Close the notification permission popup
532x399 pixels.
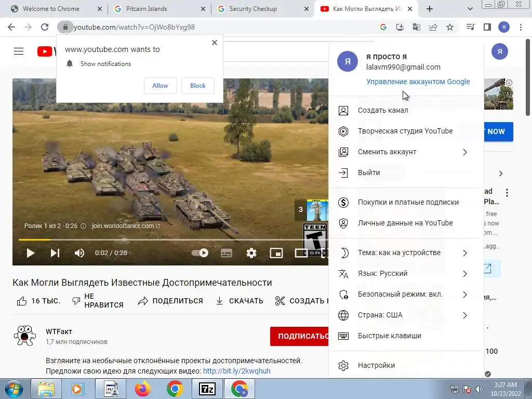click(215, 43)
